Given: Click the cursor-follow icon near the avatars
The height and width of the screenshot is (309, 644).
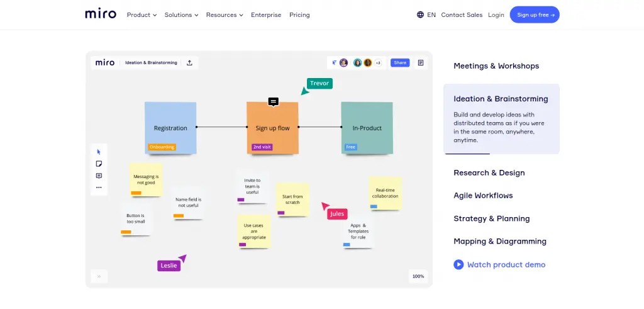Looking at the screenshot, I should pos(335,63).
